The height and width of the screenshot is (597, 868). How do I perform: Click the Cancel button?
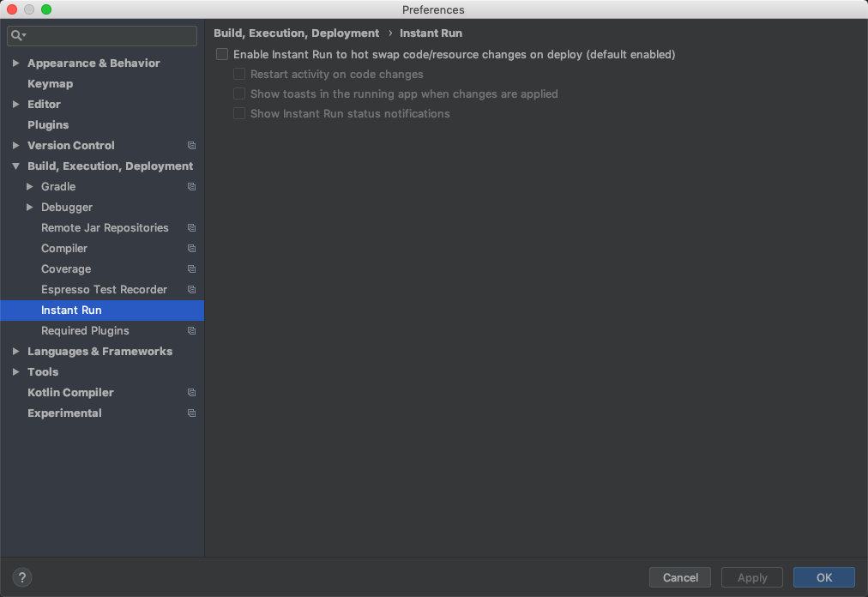pos(680,577)
